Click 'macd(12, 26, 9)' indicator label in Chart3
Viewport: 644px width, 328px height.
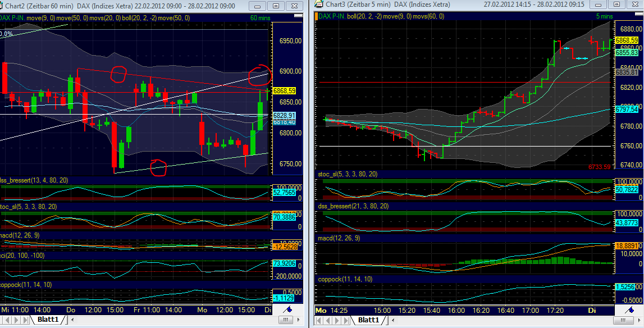tap(339, 238)
